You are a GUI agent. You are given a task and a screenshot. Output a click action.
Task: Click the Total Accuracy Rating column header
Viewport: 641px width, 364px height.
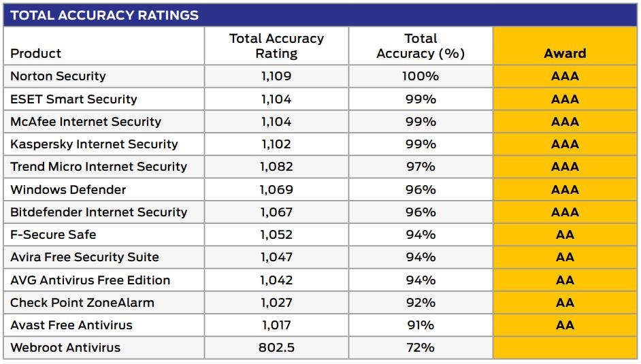276,46
